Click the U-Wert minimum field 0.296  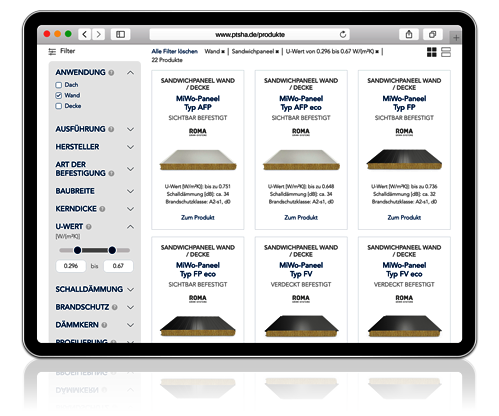coord(71,266)
